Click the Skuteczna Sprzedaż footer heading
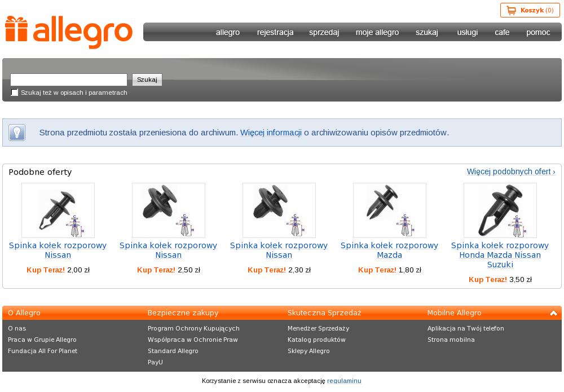This screenshot has height=392, width=564. click(324, 313)
